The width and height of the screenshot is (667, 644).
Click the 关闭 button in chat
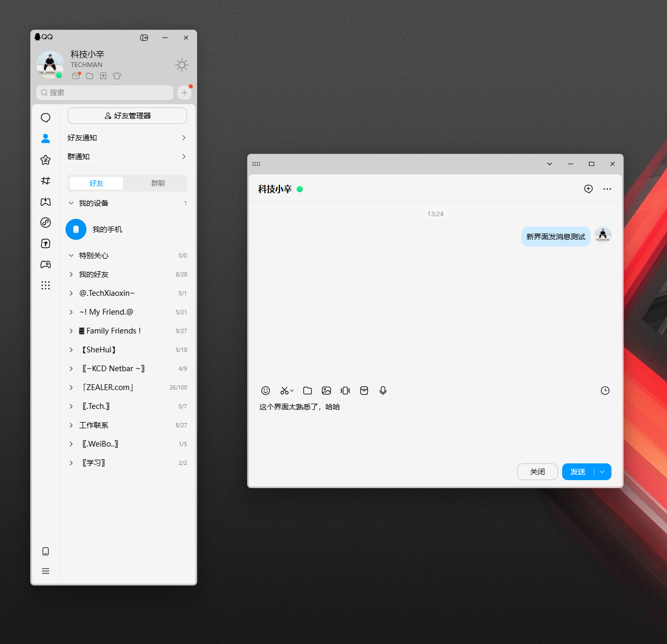tap(538, 472)
